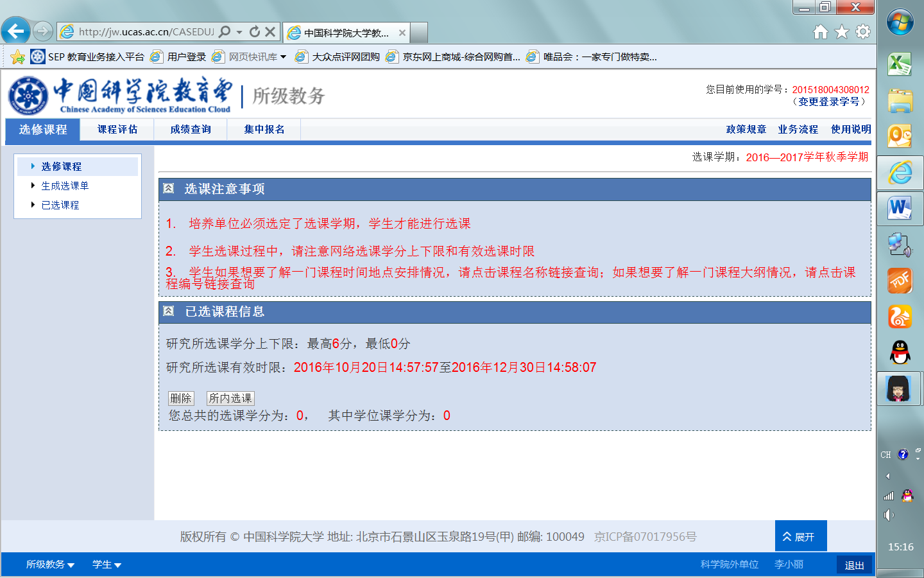Image resolution: width=924 pixels, height=578 pixels.
Task: Click 变更登录学号 link
Action: [x=829, y=101]
